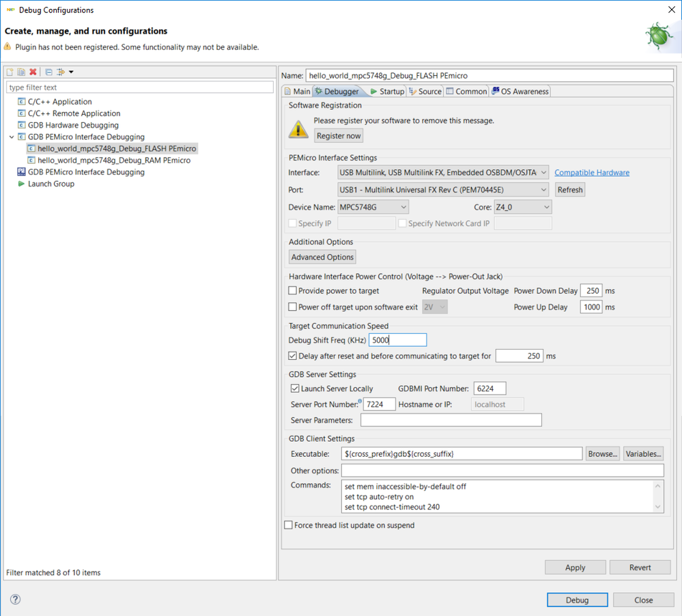The image size is (682, 616).
Task: Switch to the Main tab
Action: click(298, 92)
